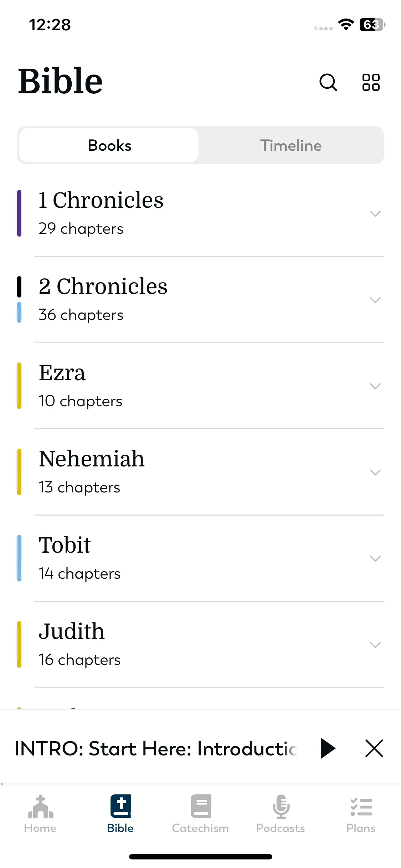This screenshot has width=401, height=868.
Task: Check the Wi-Fi status icon
Action: coord(346,24)
